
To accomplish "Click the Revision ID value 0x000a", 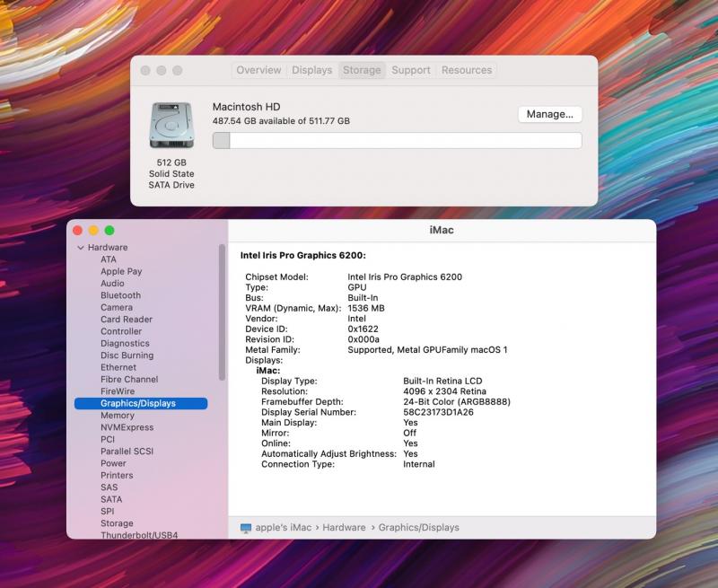I will pyautogui.click(x=363, y=339).
